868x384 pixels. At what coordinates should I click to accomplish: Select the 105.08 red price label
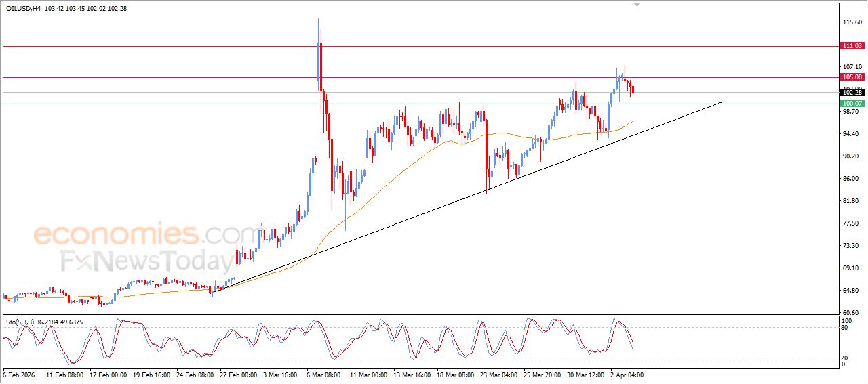pos(851,77)
